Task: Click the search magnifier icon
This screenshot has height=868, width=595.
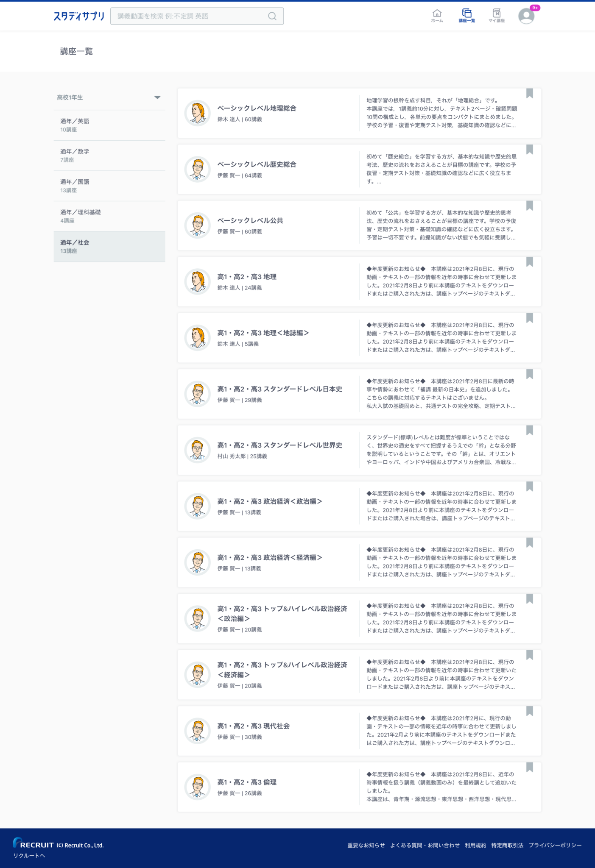Action: coord(272,16)
